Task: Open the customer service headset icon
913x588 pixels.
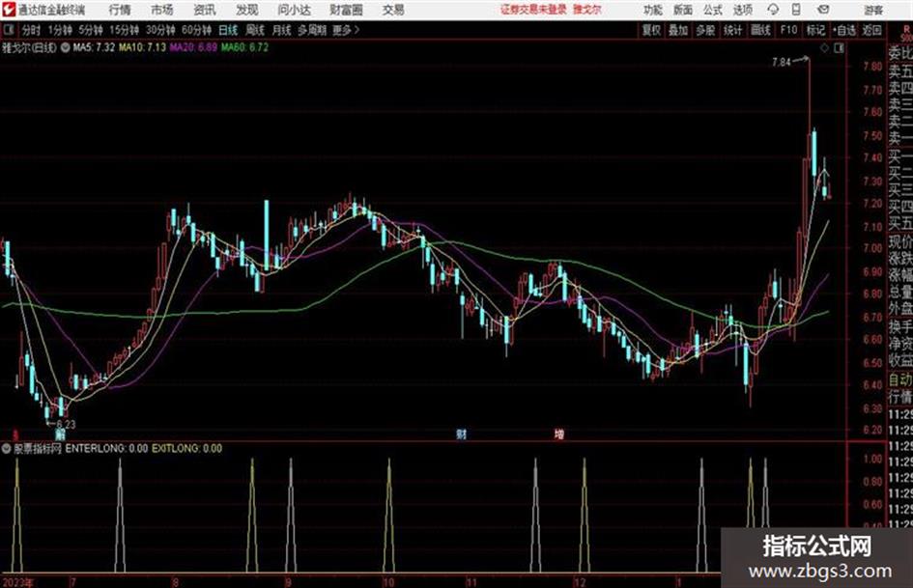Action: coord(773,10)
